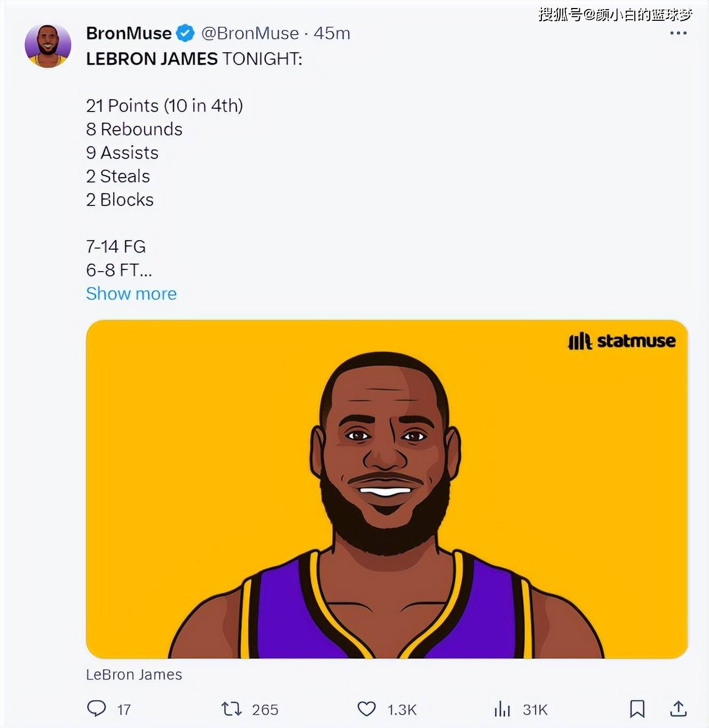Expand tweet with Show more
Image resolution: width=709 pixels, height=728 pixels.
tap(131, 294)
